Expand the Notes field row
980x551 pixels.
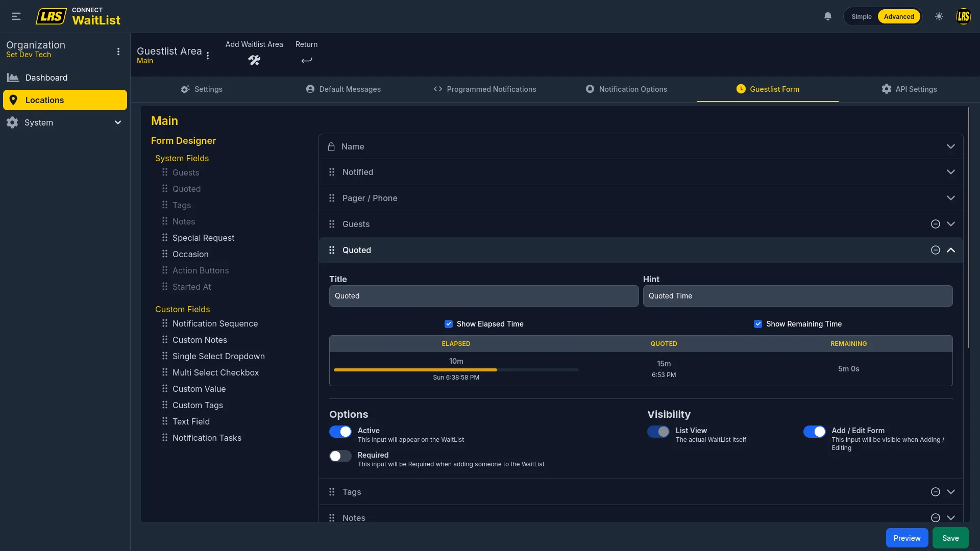tap(950, 518)
